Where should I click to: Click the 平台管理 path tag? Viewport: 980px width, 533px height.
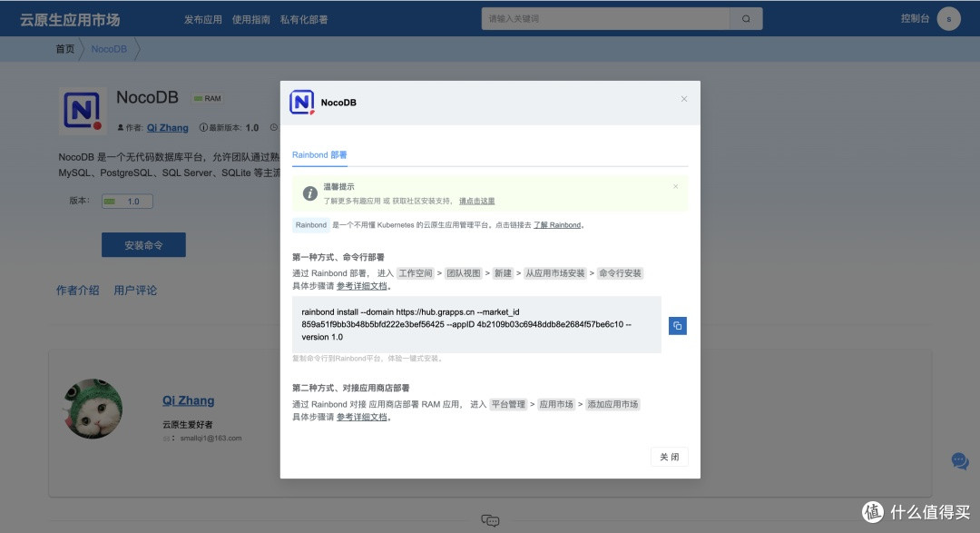tap(508, 405)
